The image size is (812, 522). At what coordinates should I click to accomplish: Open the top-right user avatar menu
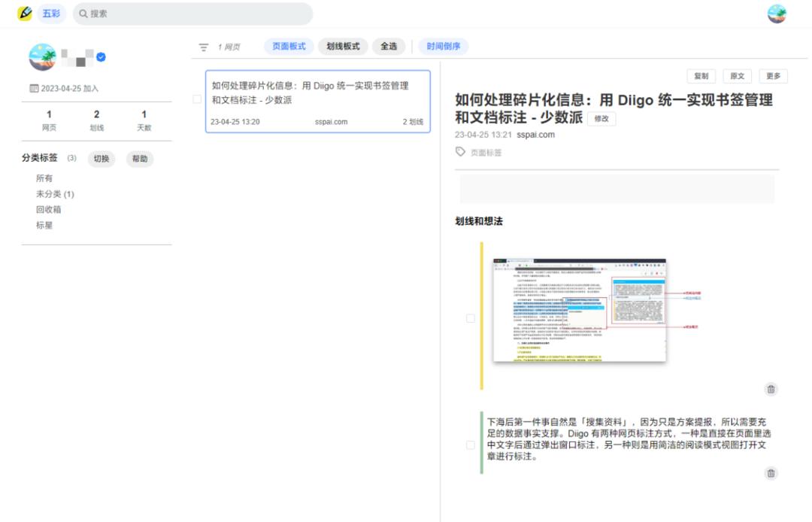(x=777, y=14)
